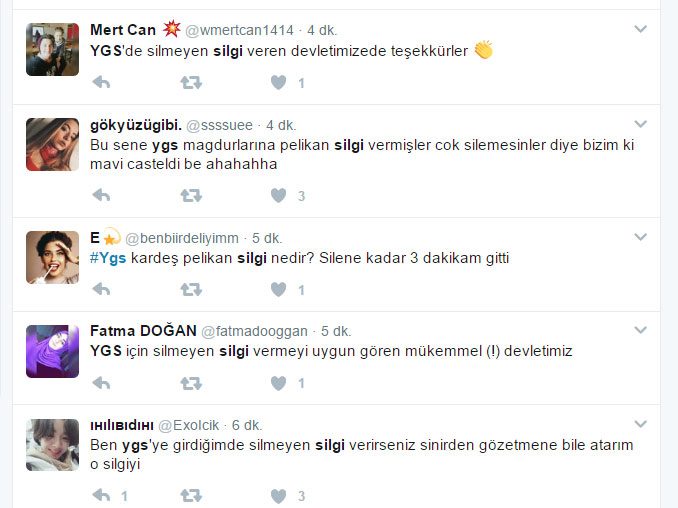The width and height of the screenshot is (678, 508).
Task: Expand options menu for gökyüzügibi. tweet
Action: click(x=640, y=124)
